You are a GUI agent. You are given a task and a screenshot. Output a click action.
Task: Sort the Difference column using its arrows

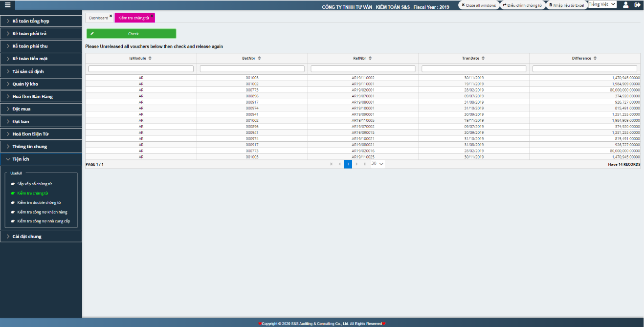(595, 58)
